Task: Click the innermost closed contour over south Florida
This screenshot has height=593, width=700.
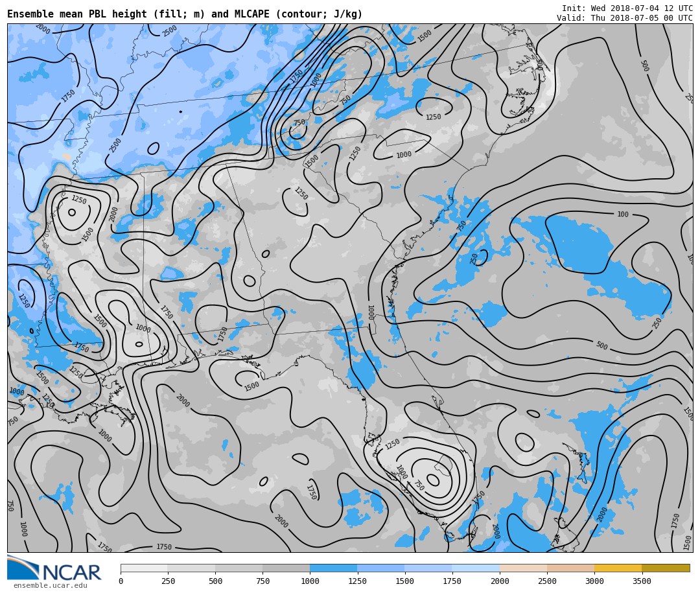Action: (433, 480)
